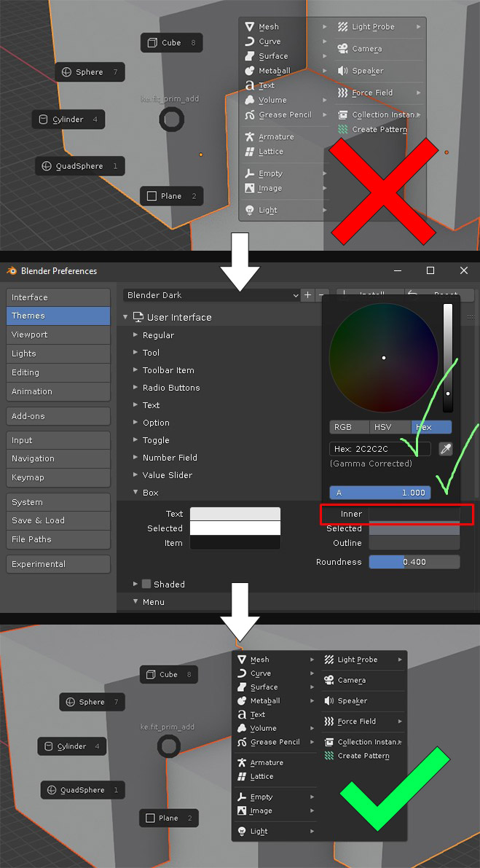Click Mesh icon in the green-checkmark menu

tap(243, 660)
